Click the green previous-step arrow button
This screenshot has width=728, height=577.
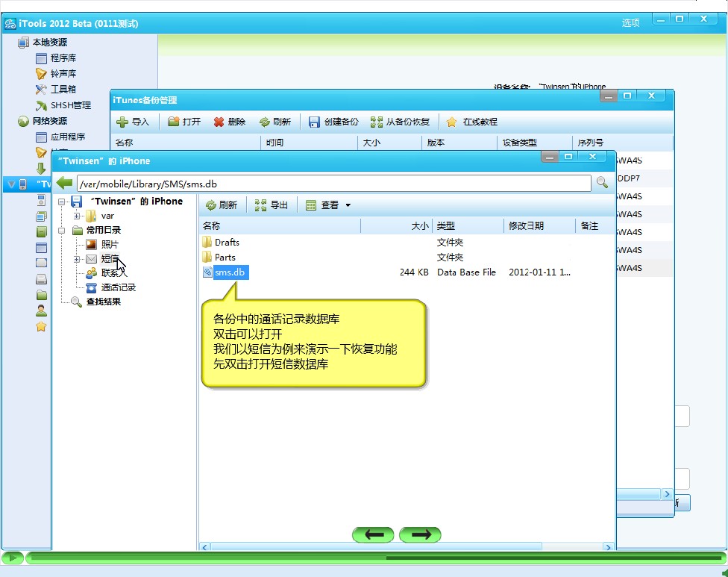click(x=373, y=534)
